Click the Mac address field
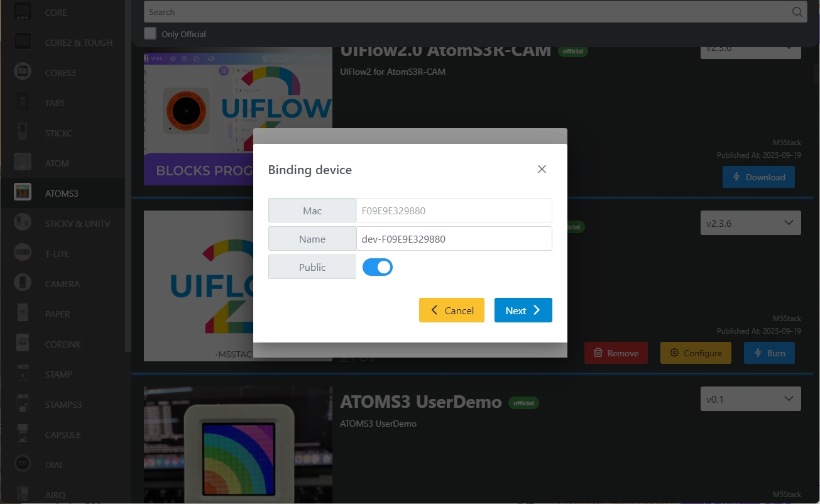Screen dimensions: 820x504 454,211
